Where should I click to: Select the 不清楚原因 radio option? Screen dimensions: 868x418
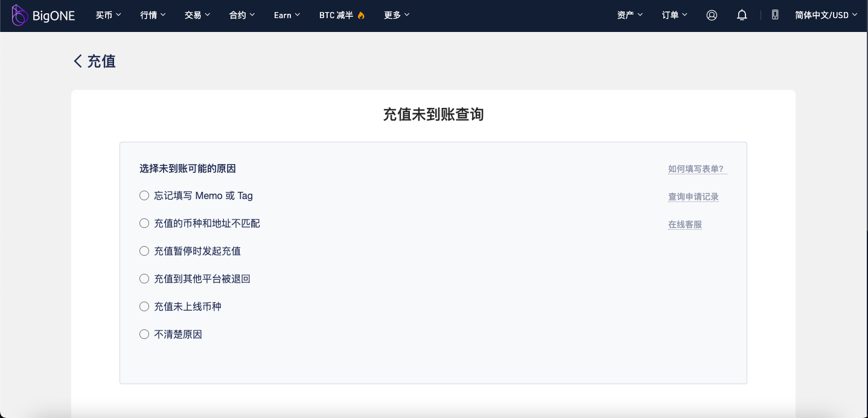144,334
